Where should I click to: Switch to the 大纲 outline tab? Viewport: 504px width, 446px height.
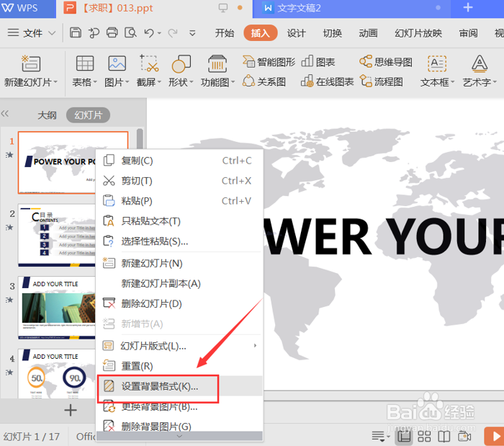point(47,115)
